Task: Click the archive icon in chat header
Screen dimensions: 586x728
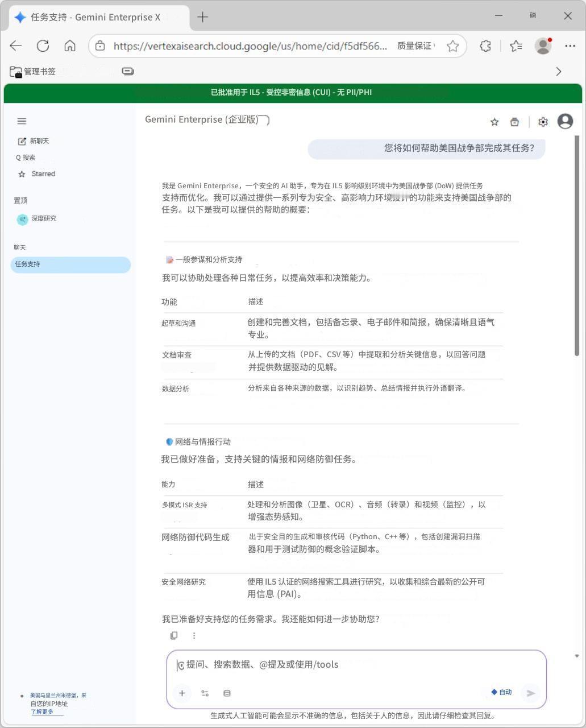Action: (x=514, y=122)
